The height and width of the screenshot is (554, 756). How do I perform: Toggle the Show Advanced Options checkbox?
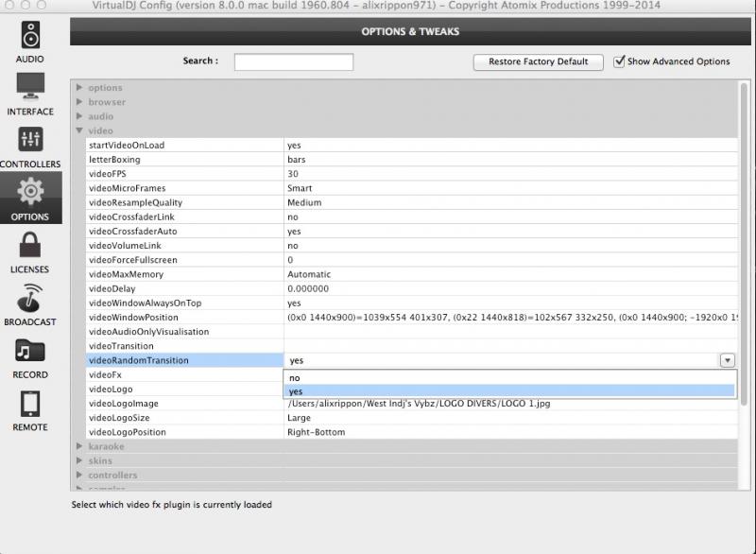click(620, 61)
